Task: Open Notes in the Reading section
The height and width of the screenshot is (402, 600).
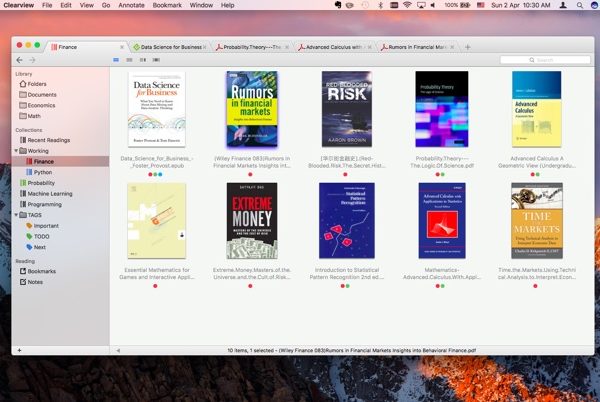Action: point(35,282)
